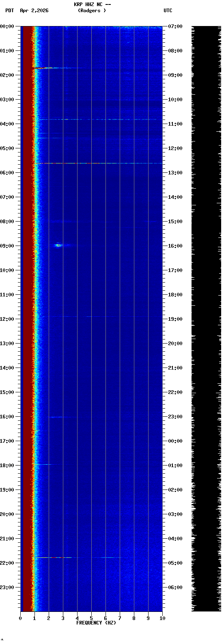Image resolution: width=224 pixels, height=644 pixels.
Task: Click the frequency axis tick '2'
Action: click(49, 618)
